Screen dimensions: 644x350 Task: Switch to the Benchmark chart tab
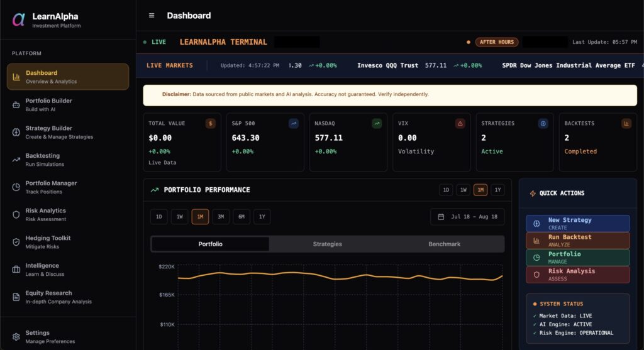coord(444,244)
